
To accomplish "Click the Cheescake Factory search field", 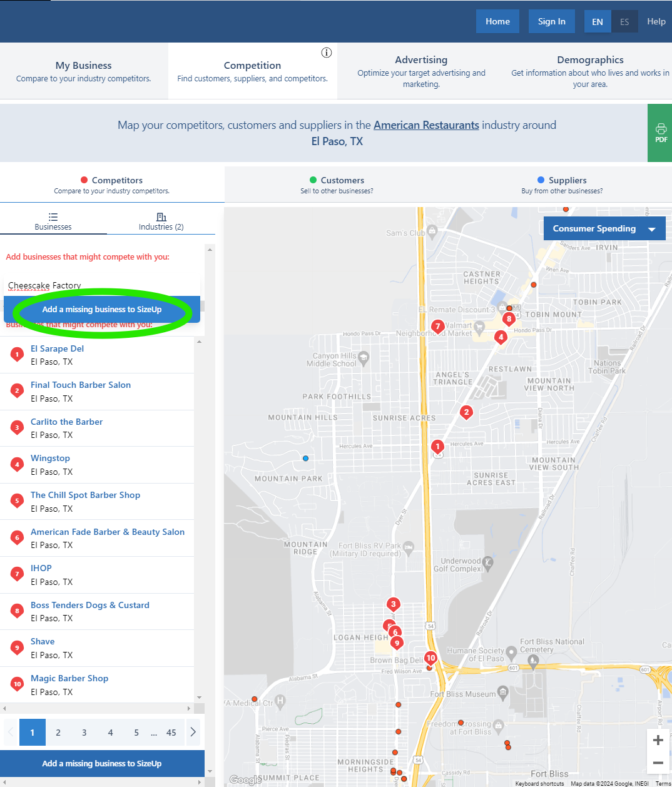I will click(x=102, y=285).
